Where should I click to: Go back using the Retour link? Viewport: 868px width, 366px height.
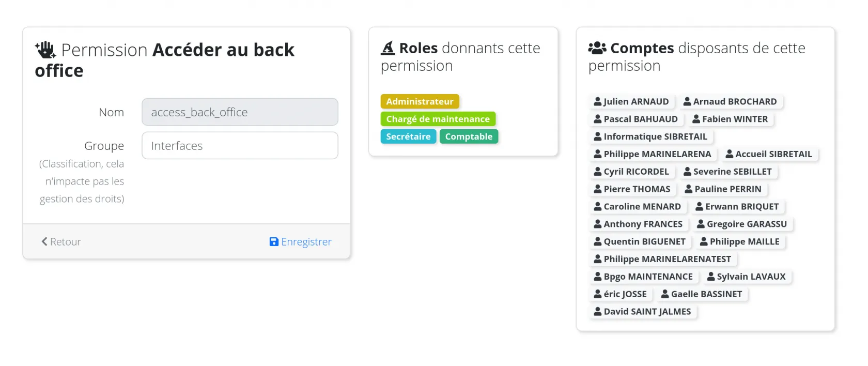65,241
